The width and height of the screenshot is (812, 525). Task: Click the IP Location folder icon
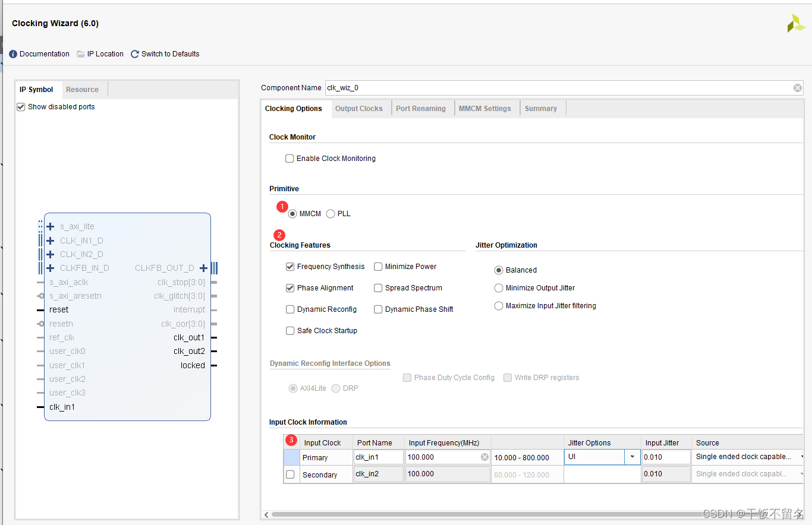point(81,54)
